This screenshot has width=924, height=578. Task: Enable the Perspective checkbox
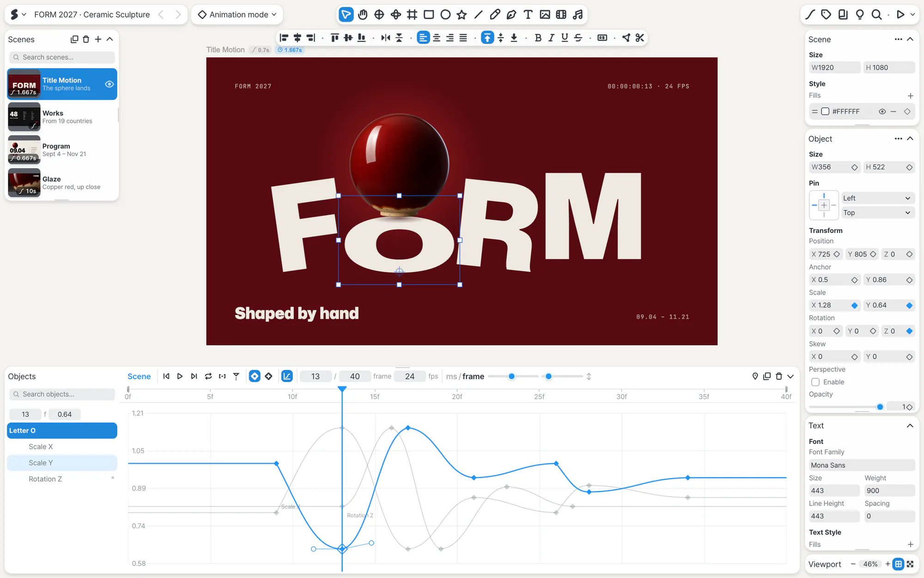click(x=815, y=382)
